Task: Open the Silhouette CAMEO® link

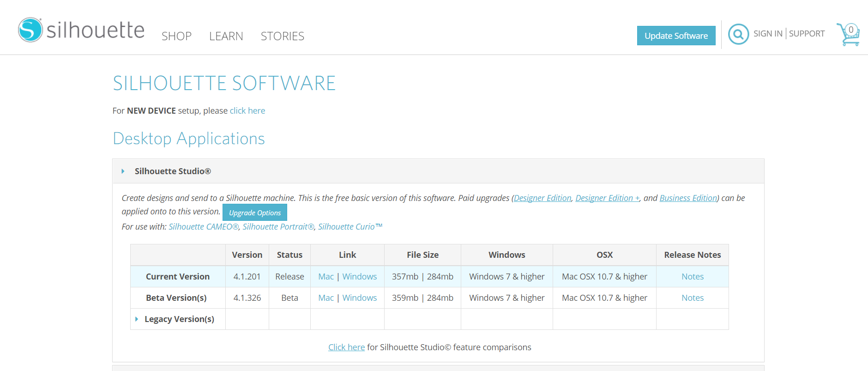Action: (204, 227)
